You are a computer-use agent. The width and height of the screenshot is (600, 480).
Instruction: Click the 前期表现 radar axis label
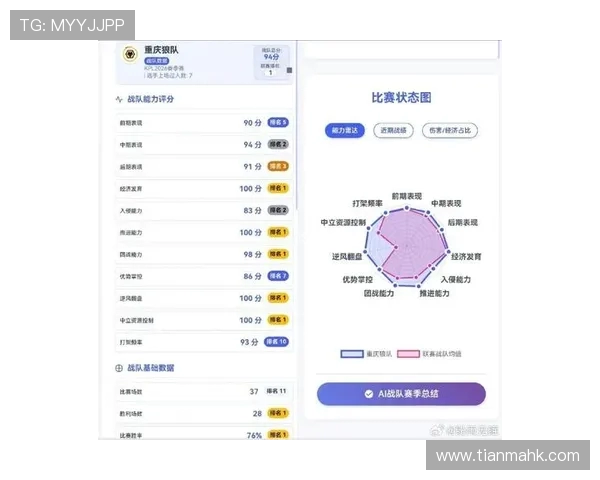click(407, 196)
